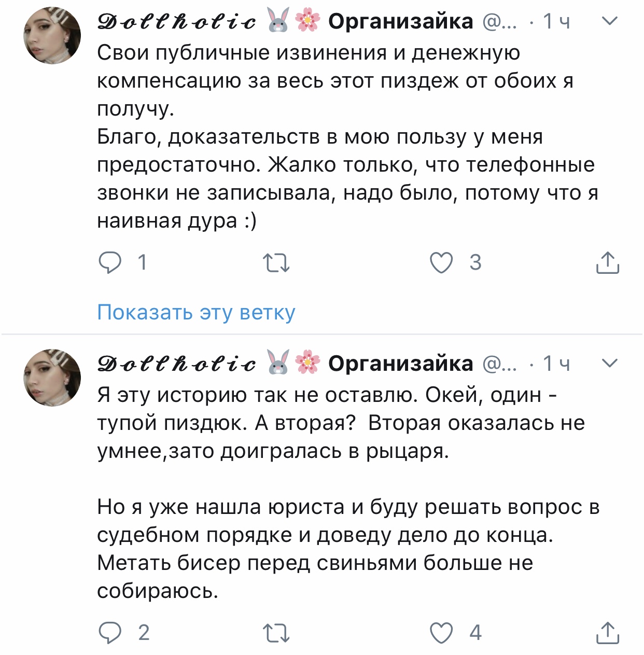Open first tweet's chevron options menu
644x655 pixels.
coord(610,21)
